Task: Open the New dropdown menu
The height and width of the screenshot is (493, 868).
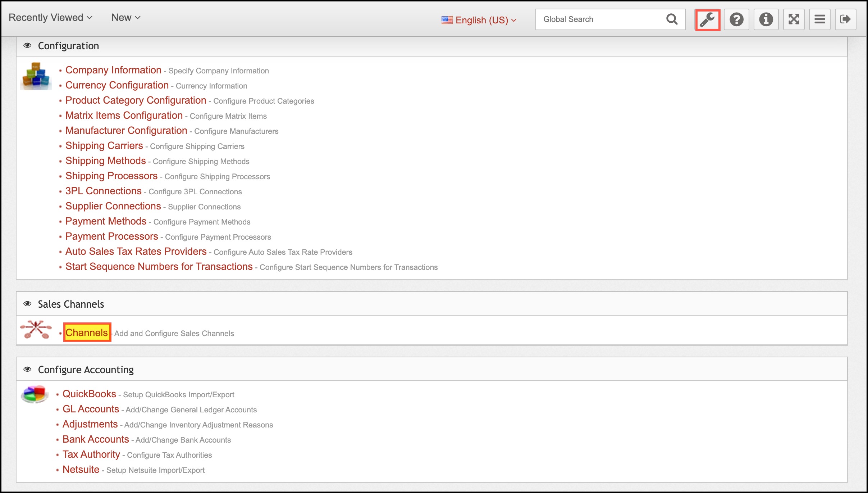Action: (x=125, y=18)
